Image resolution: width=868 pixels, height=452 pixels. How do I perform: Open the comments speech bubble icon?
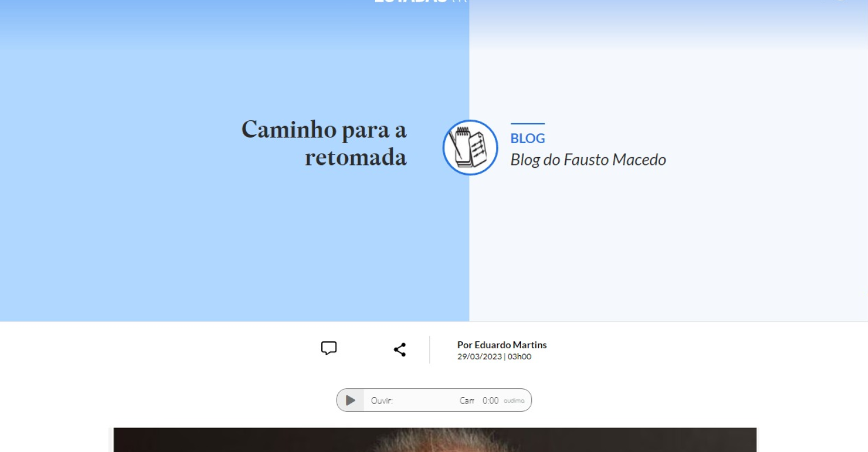329,348
